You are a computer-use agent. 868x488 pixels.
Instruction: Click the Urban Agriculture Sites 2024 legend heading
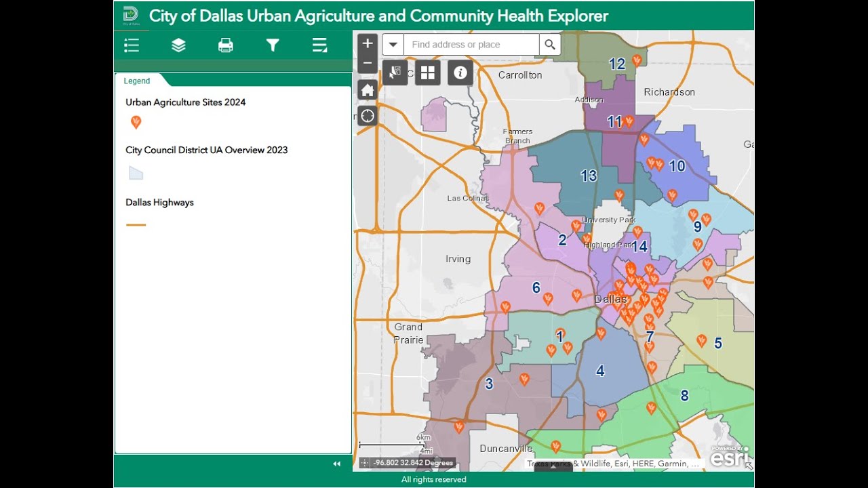coord(186,102)
